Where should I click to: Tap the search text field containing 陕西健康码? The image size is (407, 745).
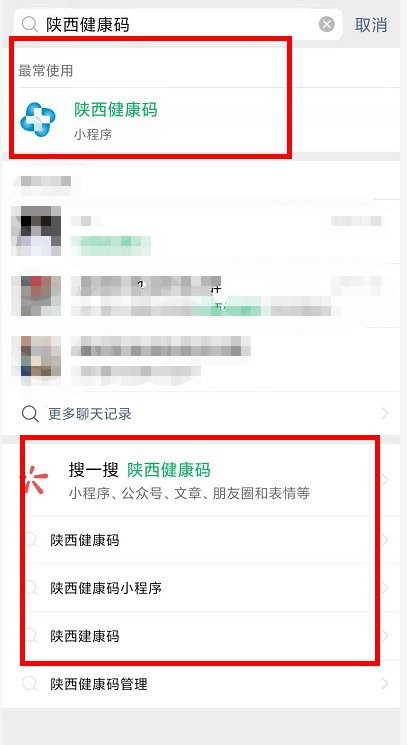click(x=178, y=24)
